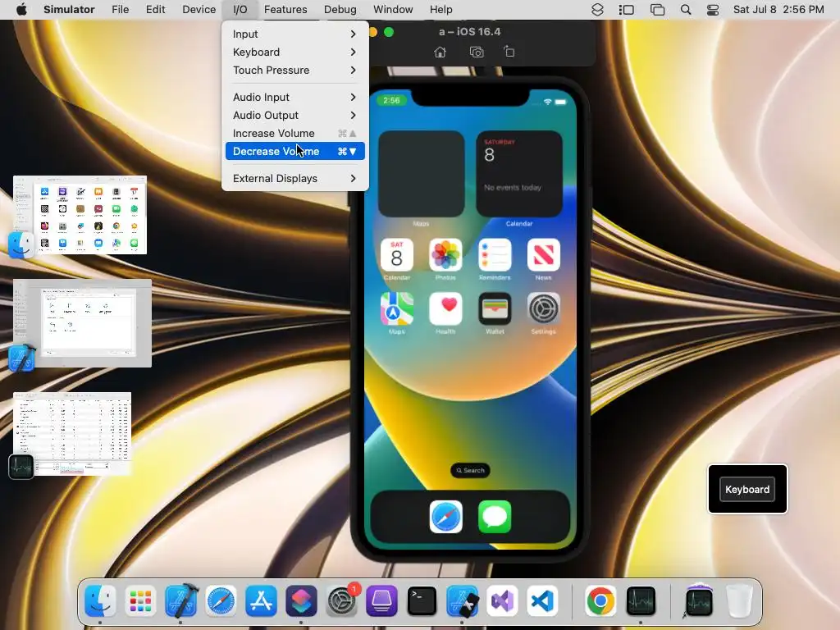
Task: Open the Features menu
Action: pos(285,10)
